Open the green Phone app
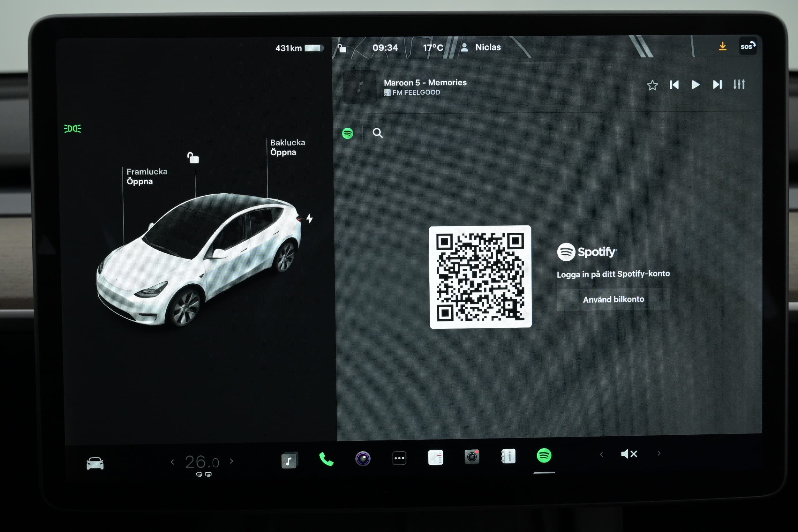The height and width of the screenshot is (532, 798). click(327, 459)
